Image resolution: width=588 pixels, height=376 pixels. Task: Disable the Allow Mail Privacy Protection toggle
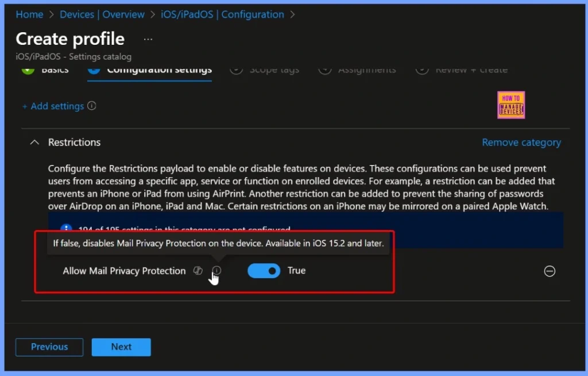point(264,270)
